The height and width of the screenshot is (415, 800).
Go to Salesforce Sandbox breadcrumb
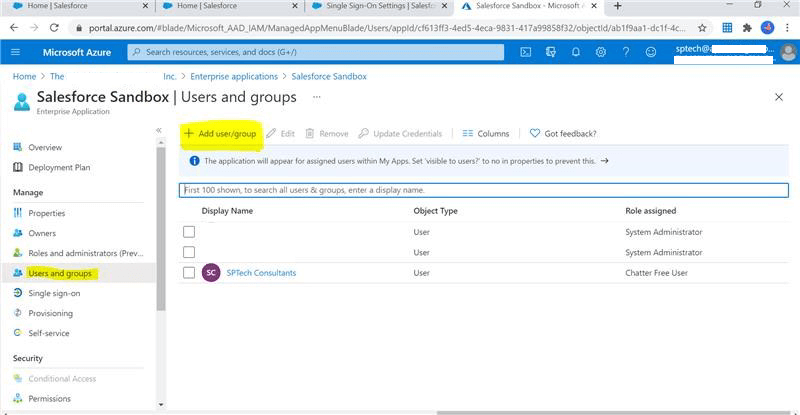click(329, 77)
